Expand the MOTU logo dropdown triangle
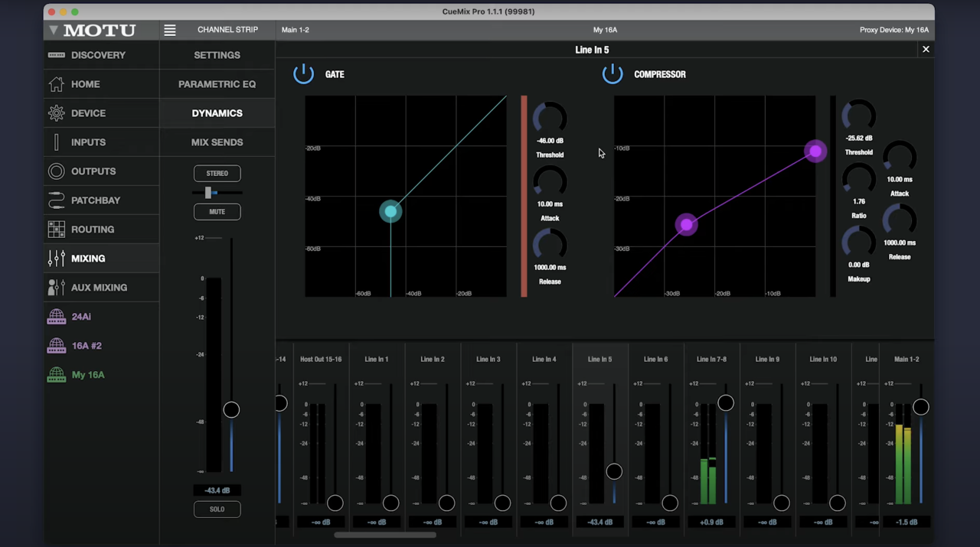This screenshot has width=980, height=547. (x=54, y=30)
